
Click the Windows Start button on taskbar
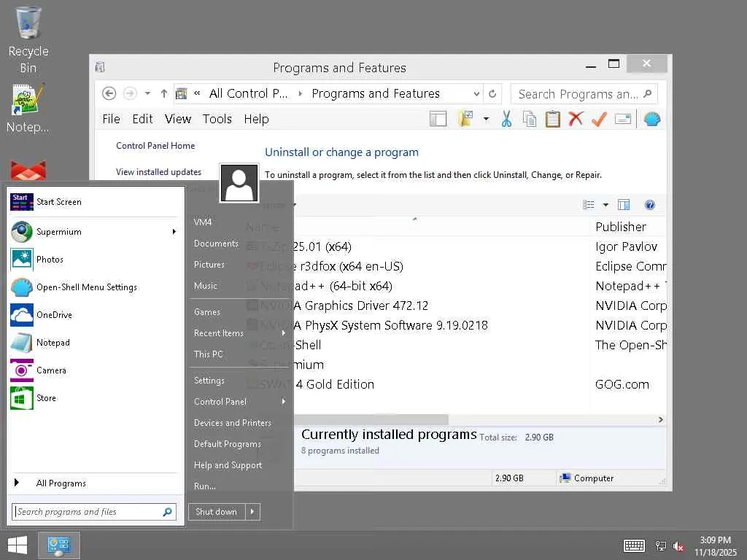(x=18, y=545)
